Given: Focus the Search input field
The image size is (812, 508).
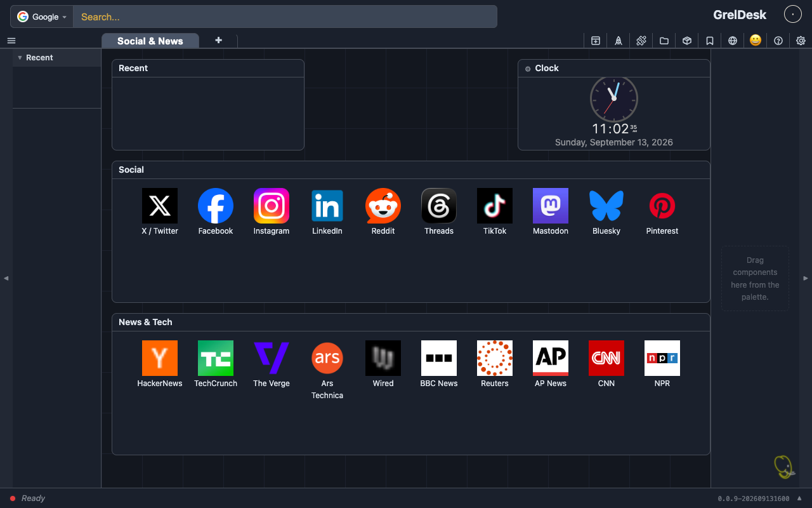Looking at the screenshot, I should (x=285, y=17).
